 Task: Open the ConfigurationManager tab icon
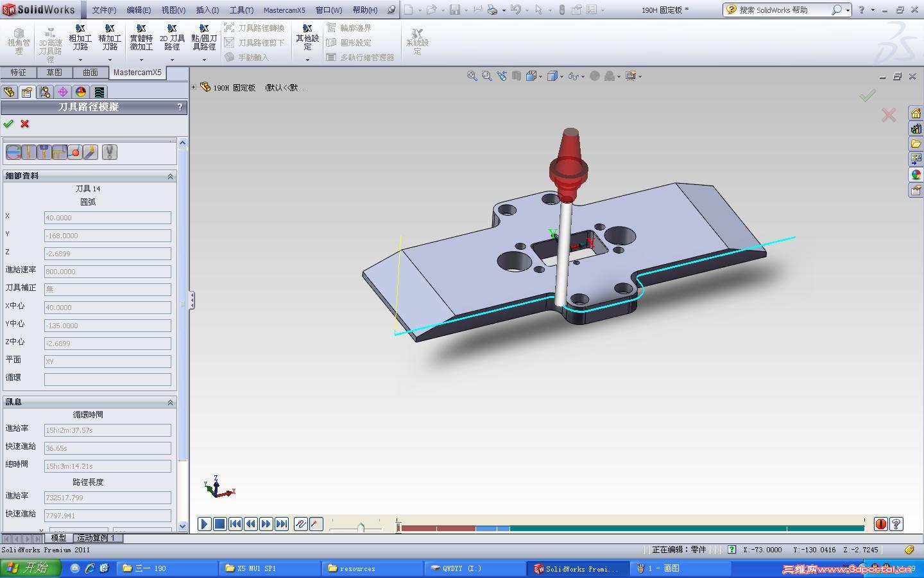[45, 92]
